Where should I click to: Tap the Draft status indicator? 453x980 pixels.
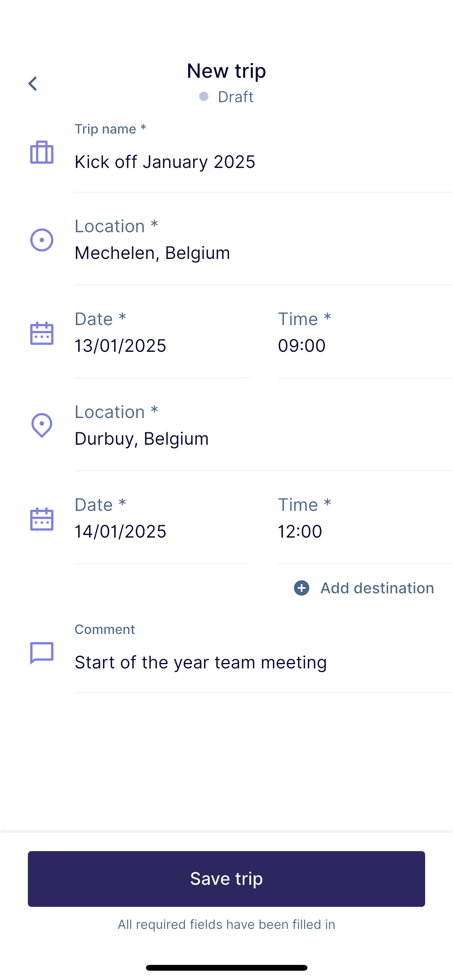coord(226,97)
